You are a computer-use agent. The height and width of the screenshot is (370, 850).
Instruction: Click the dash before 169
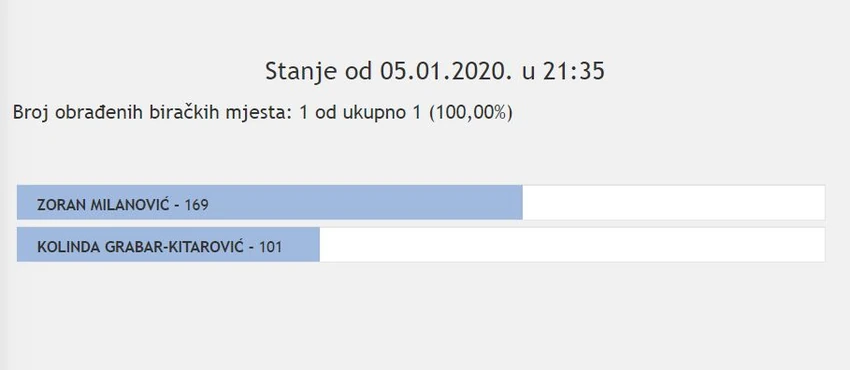(177, 206)
